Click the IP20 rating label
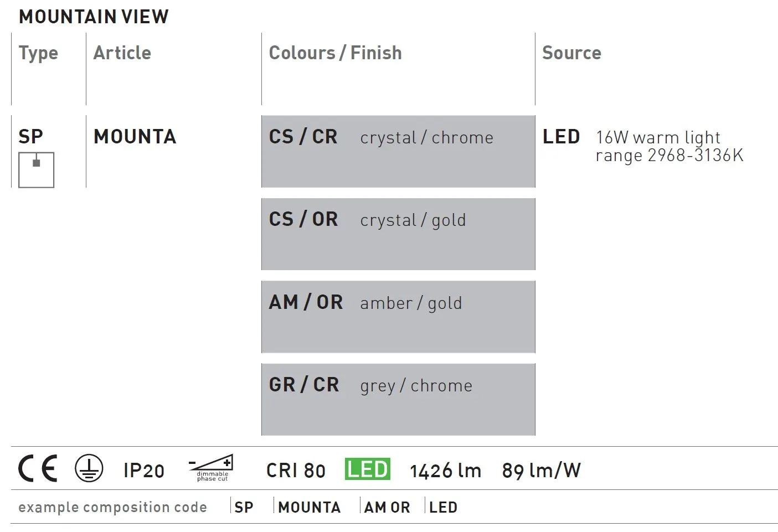Image resolution: width=778 pixels, height=532 pixels. (x=143, y=471)
